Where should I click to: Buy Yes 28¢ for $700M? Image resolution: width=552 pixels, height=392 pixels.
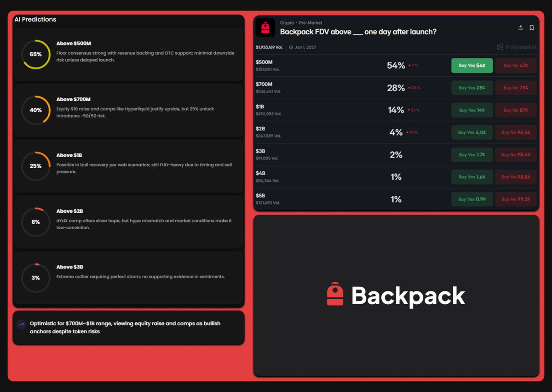click(472, 88)
